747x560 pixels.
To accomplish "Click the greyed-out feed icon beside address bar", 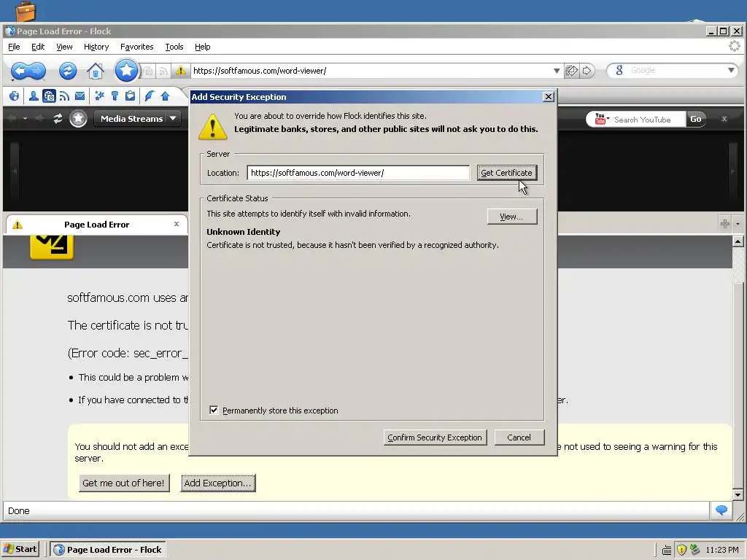I will click(163, 71).
